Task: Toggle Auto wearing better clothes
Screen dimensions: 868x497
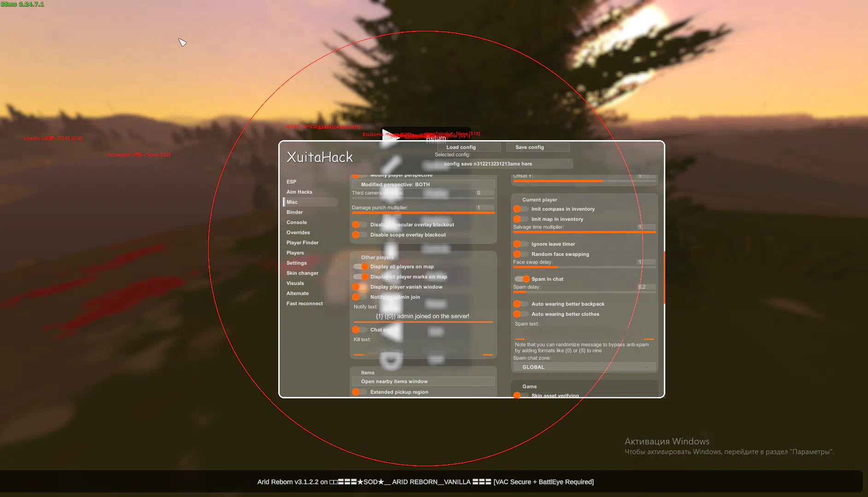Action: click(521, 314)
